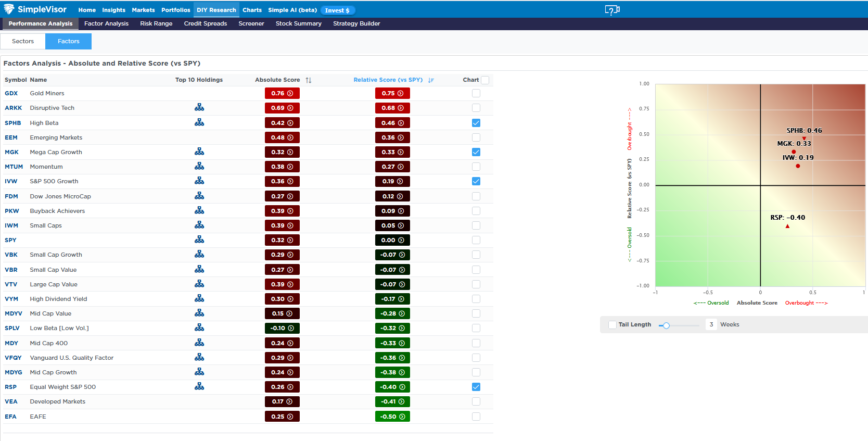Sort by Absolute Score arrows icon
Viewport: 868px width, 441px height.
[309, 80]
